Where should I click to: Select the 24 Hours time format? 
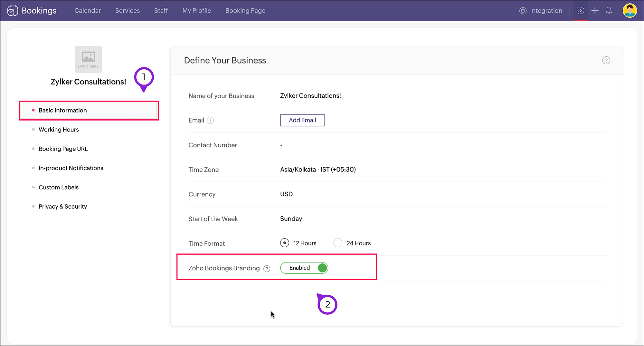point(338,243)
